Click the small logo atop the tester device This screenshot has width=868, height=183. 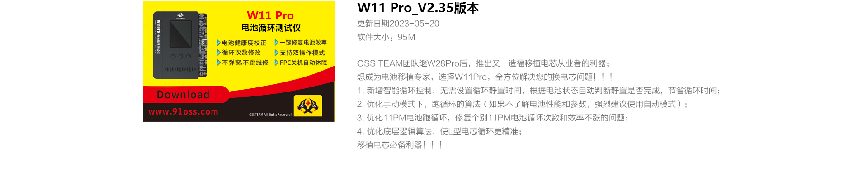tap(180, 15)
